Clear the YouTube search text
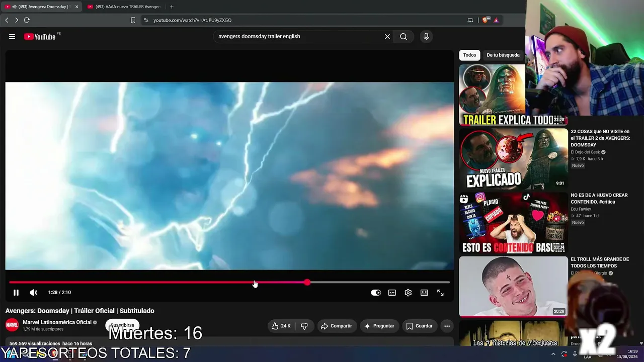This screenshot has height=362, width=644. pyautogui.click(x=387, y=36)
